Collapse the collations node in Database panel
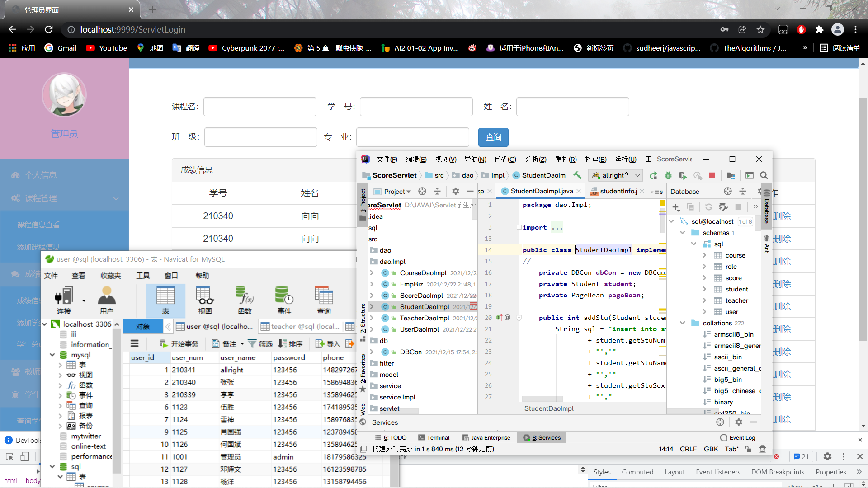 [x=683, y=323]
